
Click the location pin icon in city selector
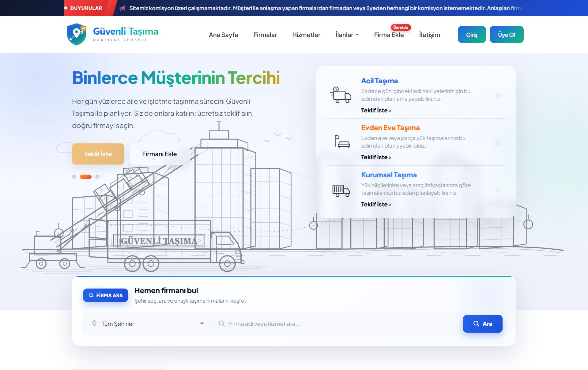94,323
